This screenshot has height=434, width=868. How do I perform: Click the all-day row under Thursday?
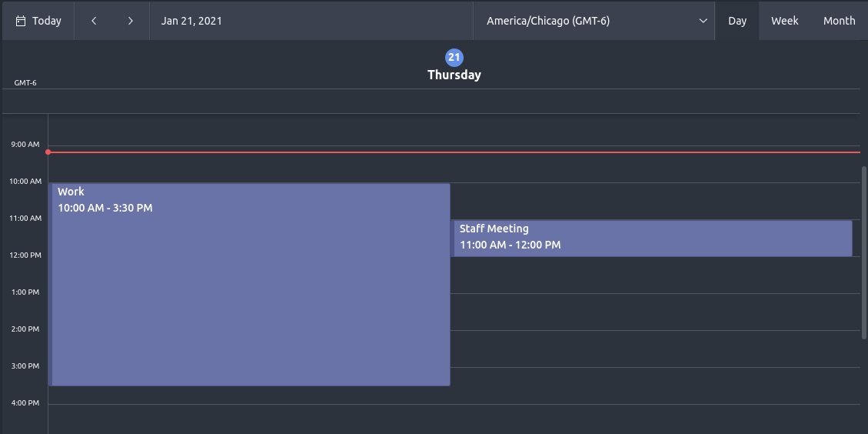pos(454,102)
